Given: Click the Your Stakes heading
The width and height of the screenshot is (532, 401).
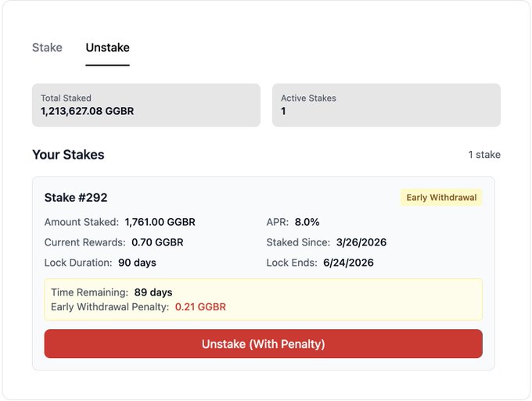Looking at the screenshot, I should point(68,155).
